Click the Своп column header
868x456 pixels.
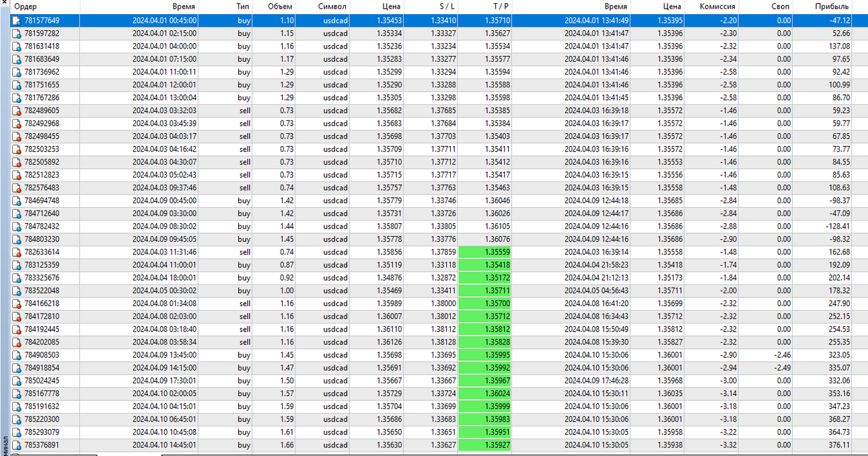781,7
